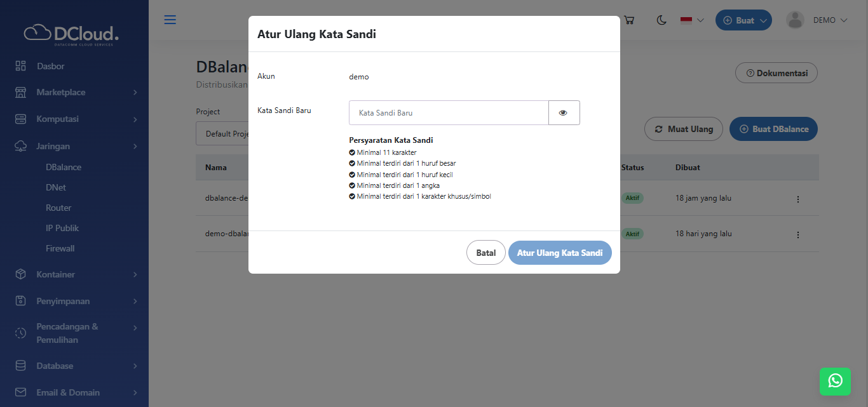
Task: Open actions menu for 18 jam row
Action: (798, 199)
